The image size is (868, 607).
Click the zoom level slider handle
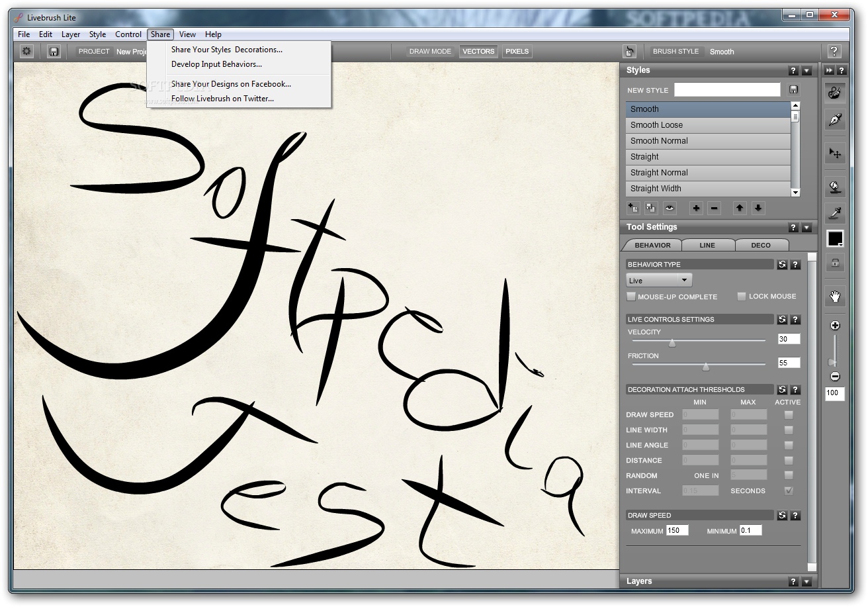(832, 362)
